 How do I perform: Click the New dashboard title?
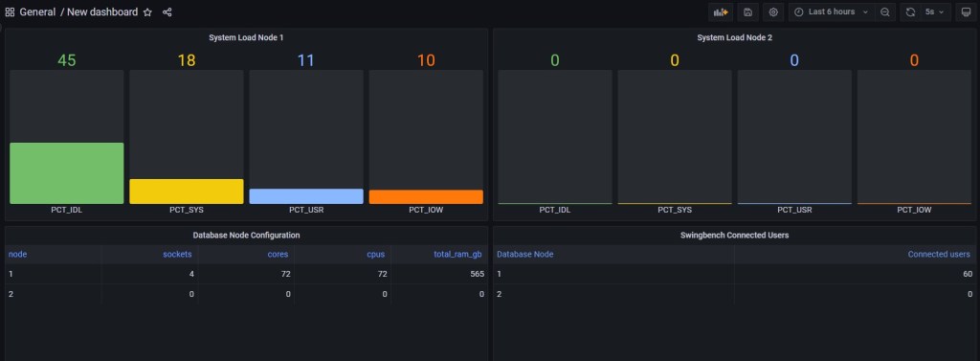point(102,11)
